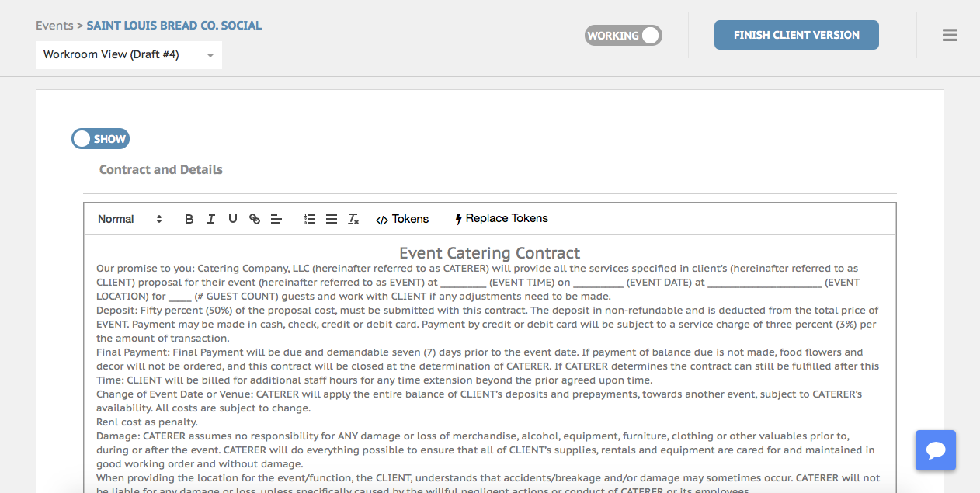Open the Normal text style dropdown
Screen dimensions: 980x493
pos(130,219)
